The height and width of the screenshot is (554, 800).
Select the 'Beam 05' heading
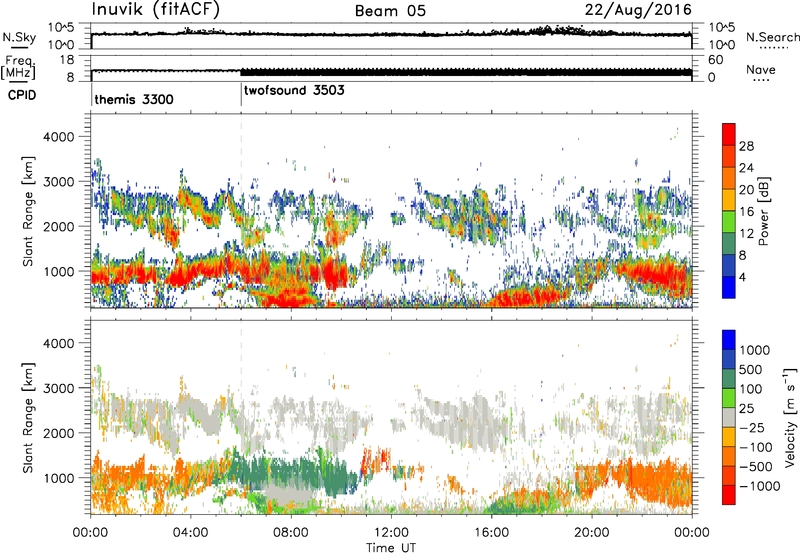[x=390, y=11]
